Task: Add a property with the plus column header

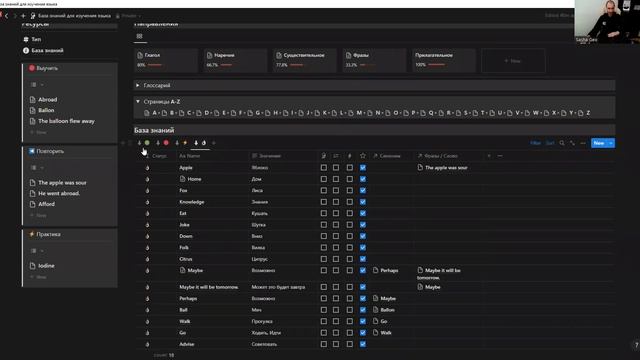Action: [489, 156]
